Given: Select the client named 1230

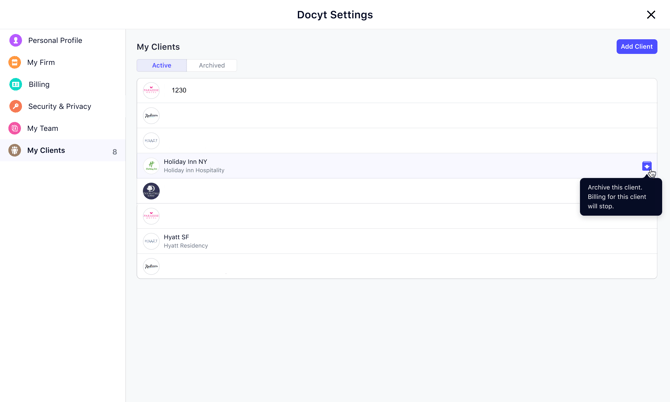Looking at the screenshot, I should (397, 91).
